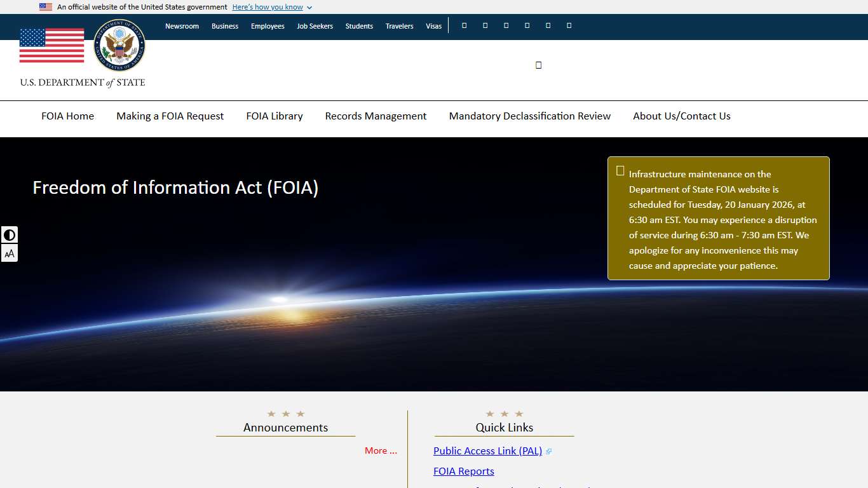Click the external link icon beside Public Access Link

click(548, 451)
